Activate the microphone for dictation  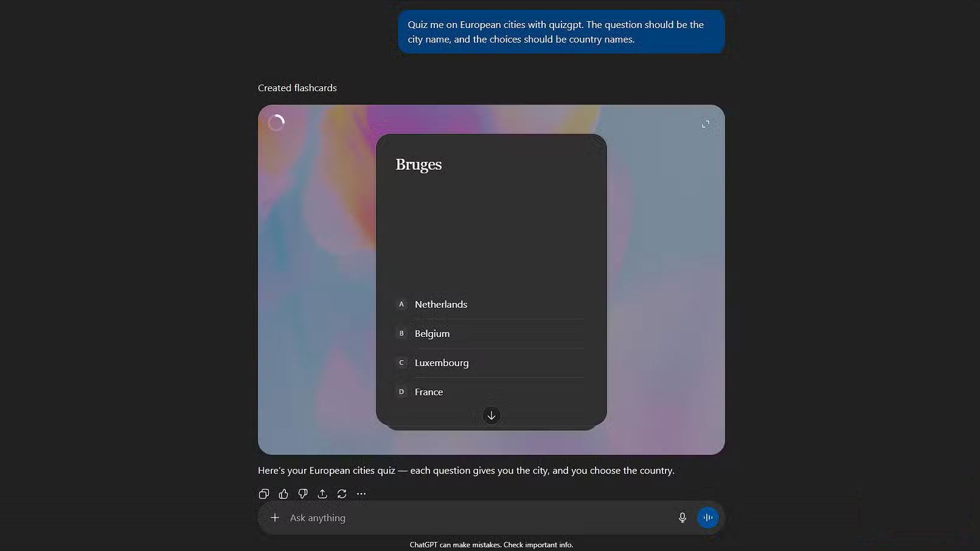pyautogui.click(x=682, y=517)
